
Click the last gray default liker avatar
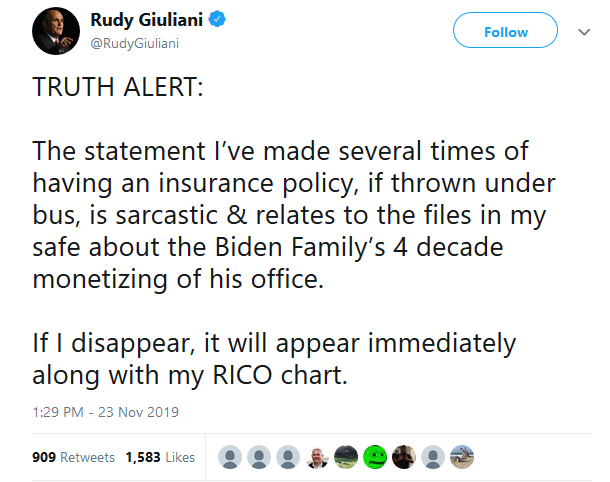point(433,457)
